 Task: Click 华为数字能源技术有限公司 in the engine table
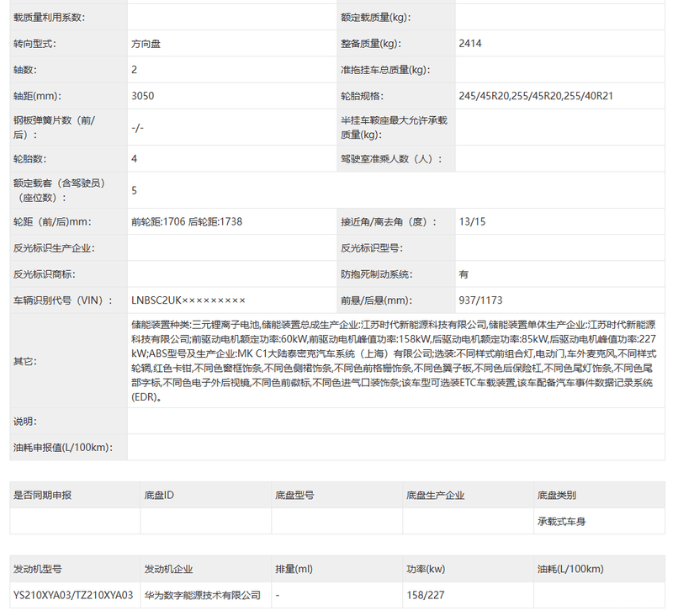point(202,595)
